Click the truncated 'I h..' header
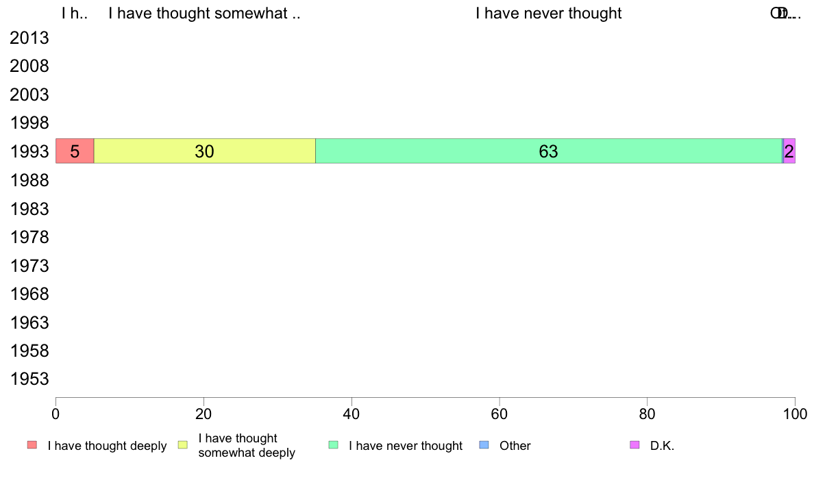 [75, 13]
